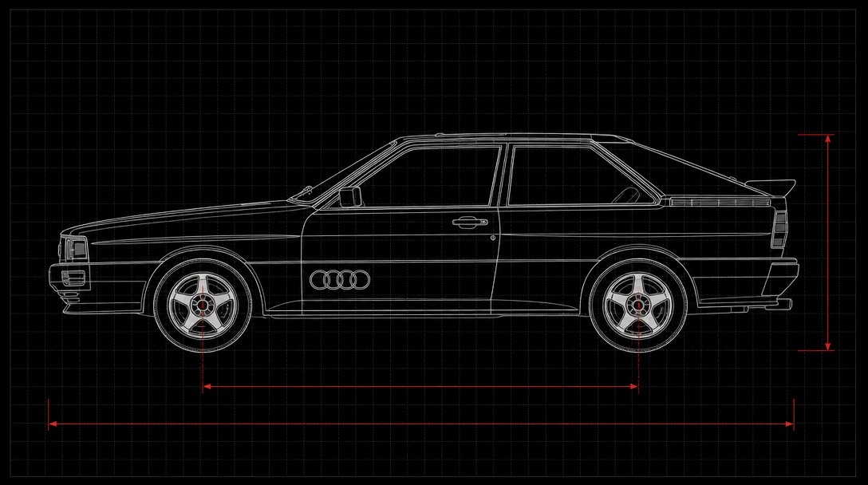The width and height of the screenshot is (868, 485).
Task: Click the Audi four-rings logo on the door
Action: [x=339, y=280]
